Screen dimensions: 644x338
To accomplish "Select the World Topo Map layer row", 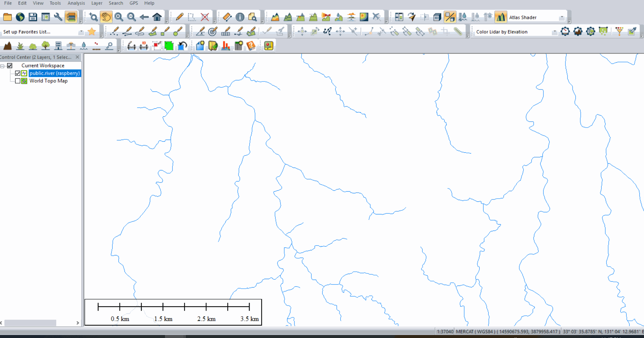I will click(48, 81).
